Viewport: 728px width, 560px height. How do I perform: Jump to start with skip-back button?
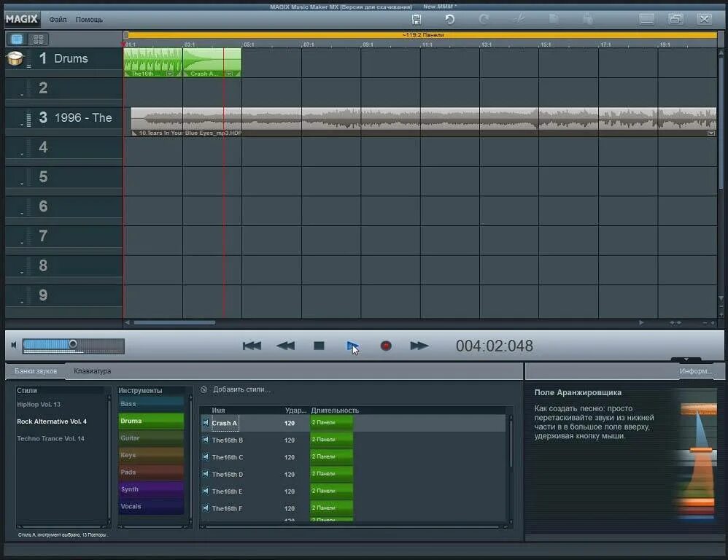(252, 346)
